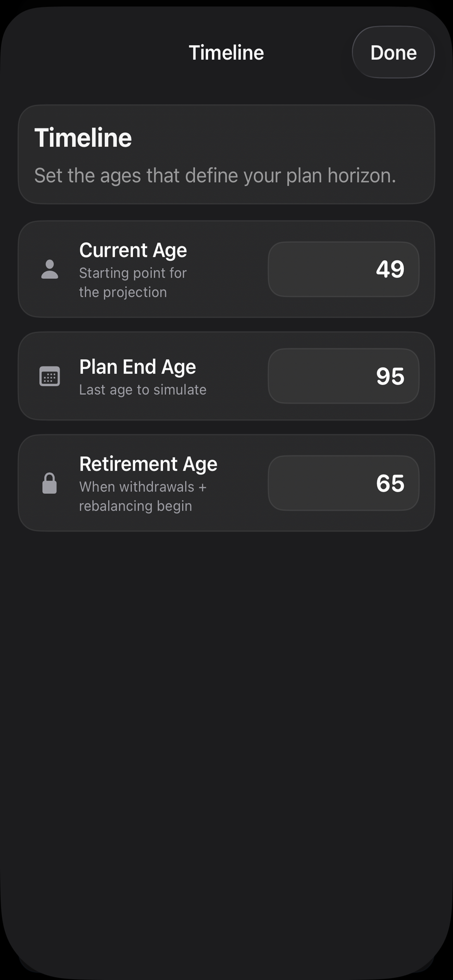Tap the calendar icon beside Plan End Age
Screen dimensions: 453x980
tap(50, 376)
